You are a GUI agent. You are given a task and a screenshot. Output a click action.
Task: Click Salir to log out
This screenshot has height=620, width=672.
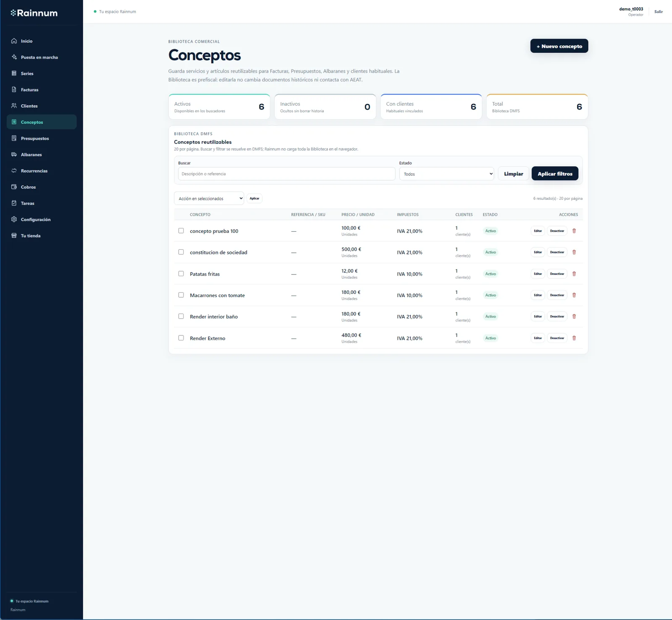(659, 12)
